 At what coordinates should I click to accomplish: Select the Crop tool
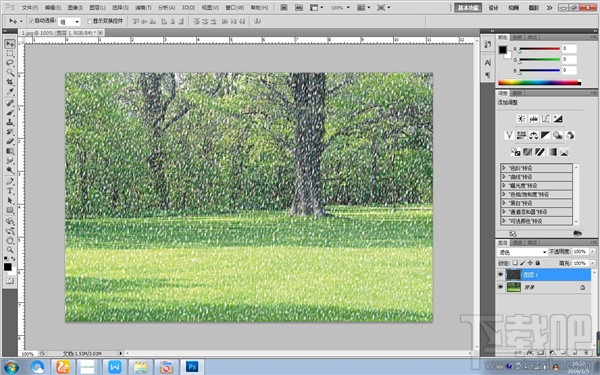click(10, 83)
